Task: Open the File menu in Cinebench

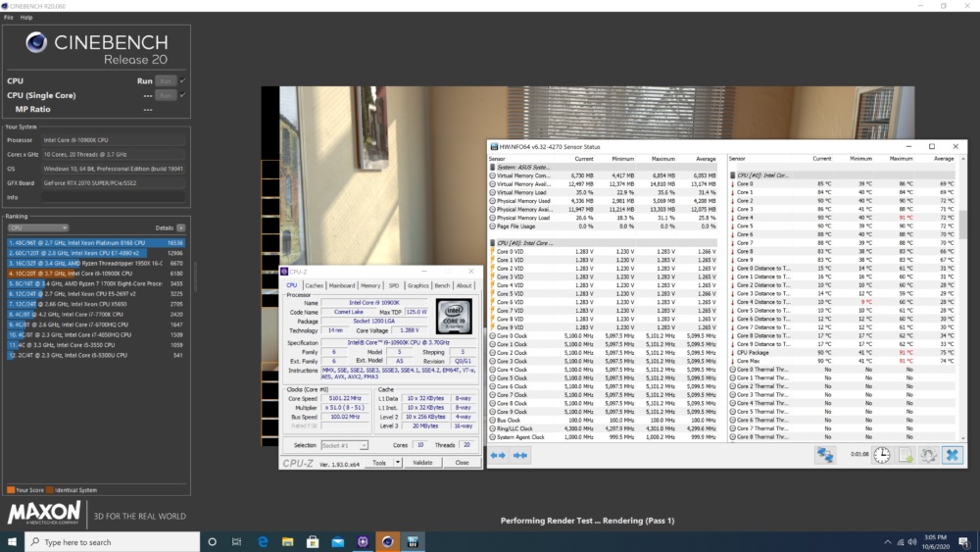Action: coord(8,18)
